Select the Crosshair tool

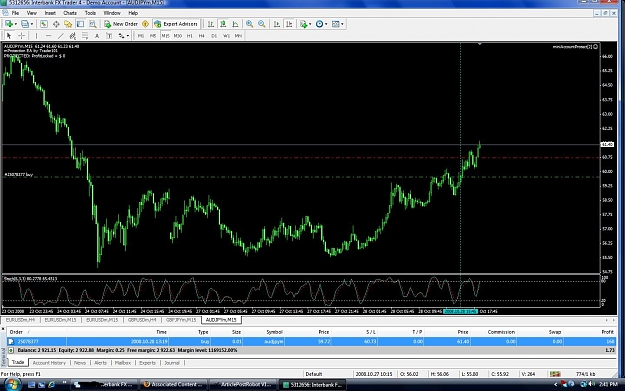click(22, 36)
